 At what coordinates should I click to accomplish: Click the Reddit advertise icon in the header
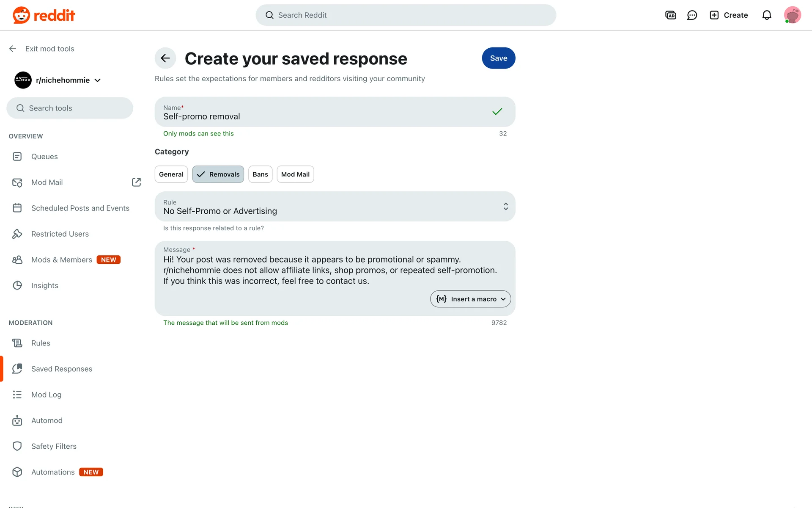(x=670, y=15)
